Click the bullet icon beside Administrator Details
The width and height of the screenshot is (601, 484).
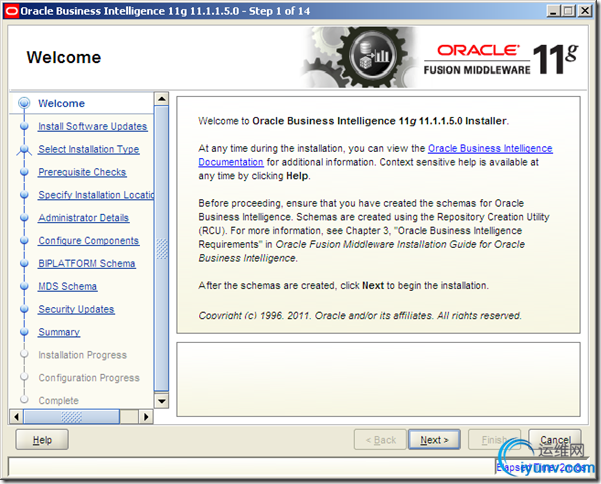24,218
